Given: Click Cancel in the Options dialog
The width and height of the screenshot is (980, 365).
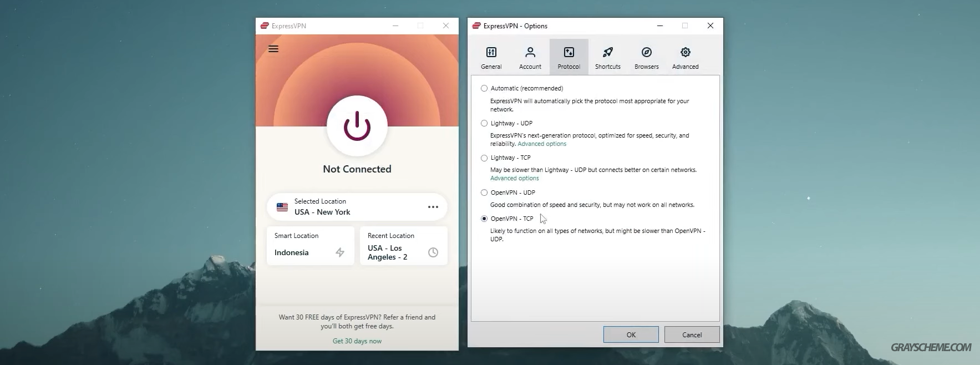Looking at the screenshot, I should [x=692, y=334].
